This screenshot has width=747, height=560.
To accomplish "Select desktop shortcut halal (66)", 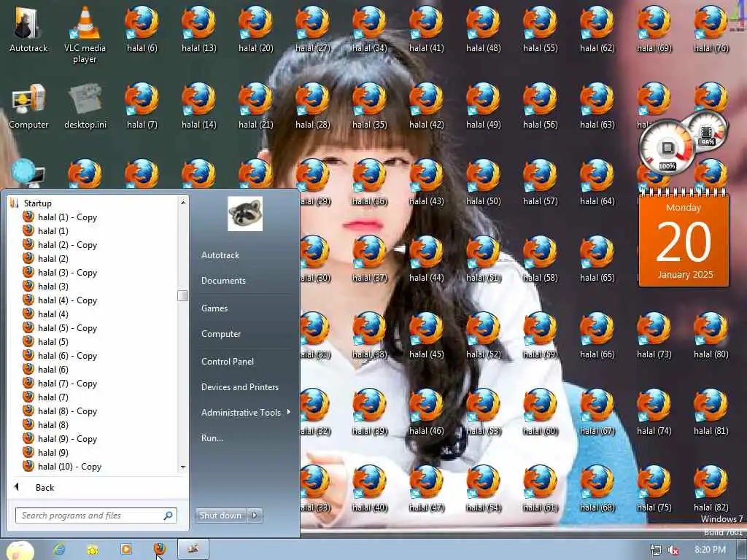I will 597,335.
